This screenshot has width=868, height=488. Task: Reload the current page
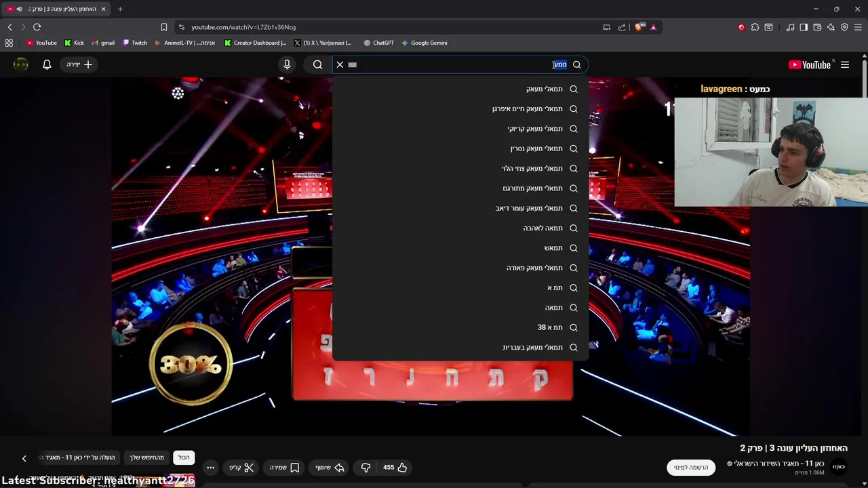[37, 27]
